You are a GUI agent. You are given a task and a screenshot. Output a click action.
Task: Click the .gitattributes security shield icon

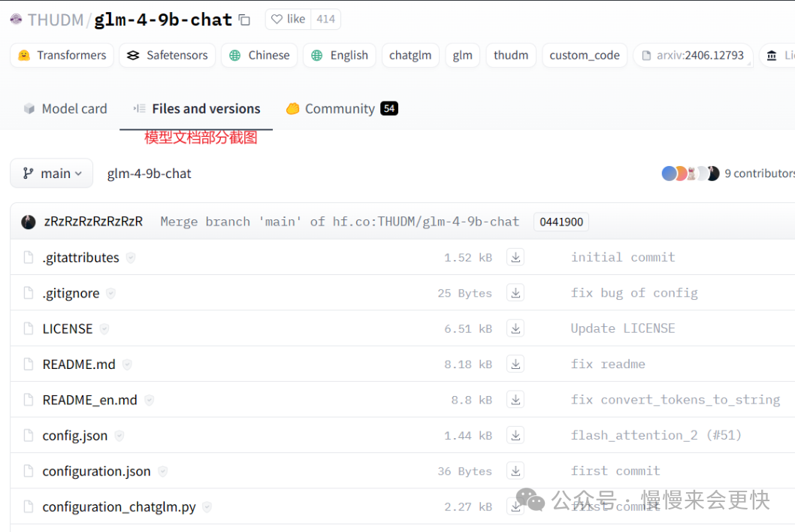coord(131,258)
